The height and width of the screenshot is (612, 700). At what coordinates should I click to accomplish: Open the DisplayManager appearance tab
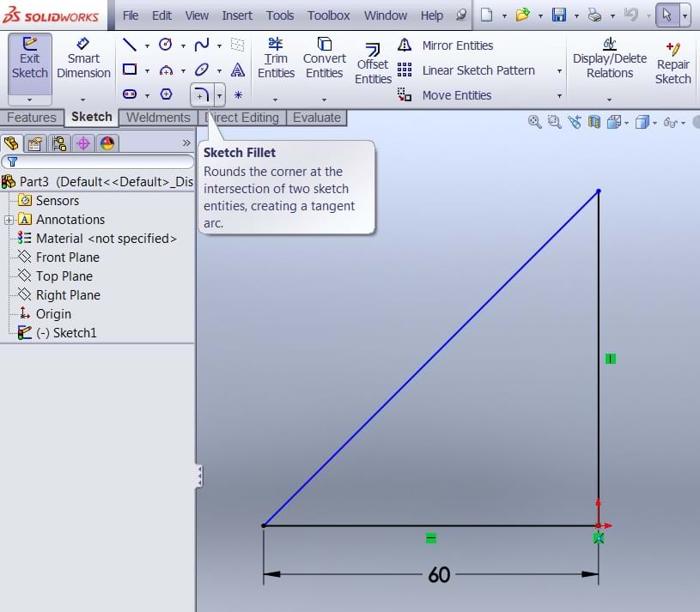107,143
